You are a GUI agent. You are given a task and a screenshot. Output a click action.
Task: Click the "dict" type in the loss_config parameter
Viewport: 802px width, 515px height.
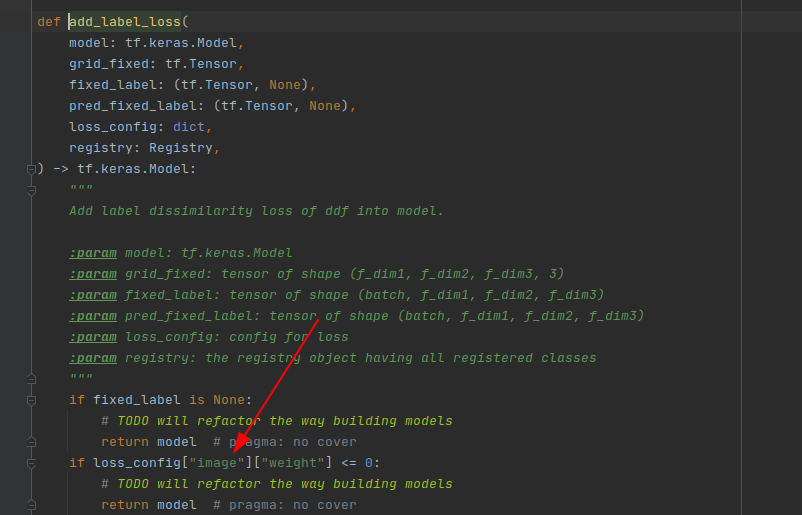(x=189, y=127)
